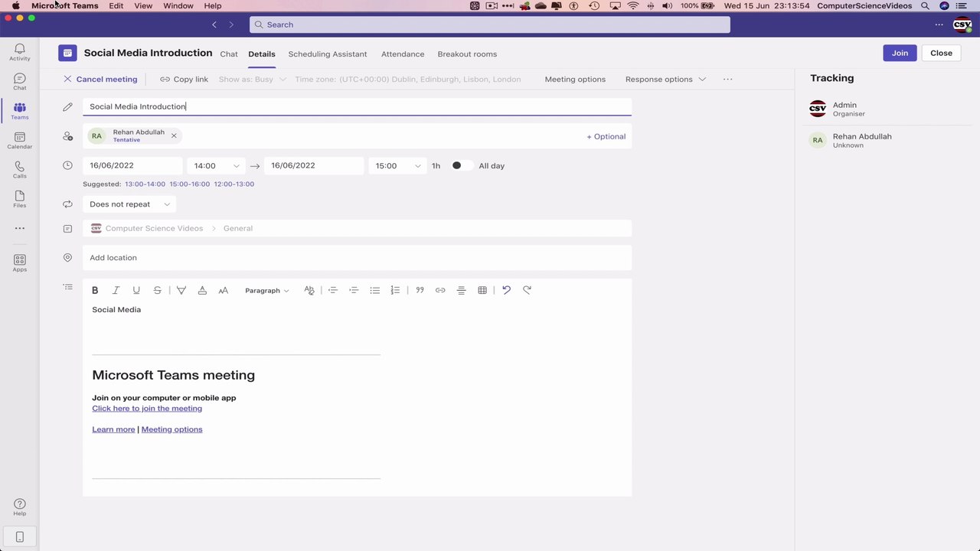Insert a bulleted list
Viewport: 980px width, 551px height.
tap(374, 290)
